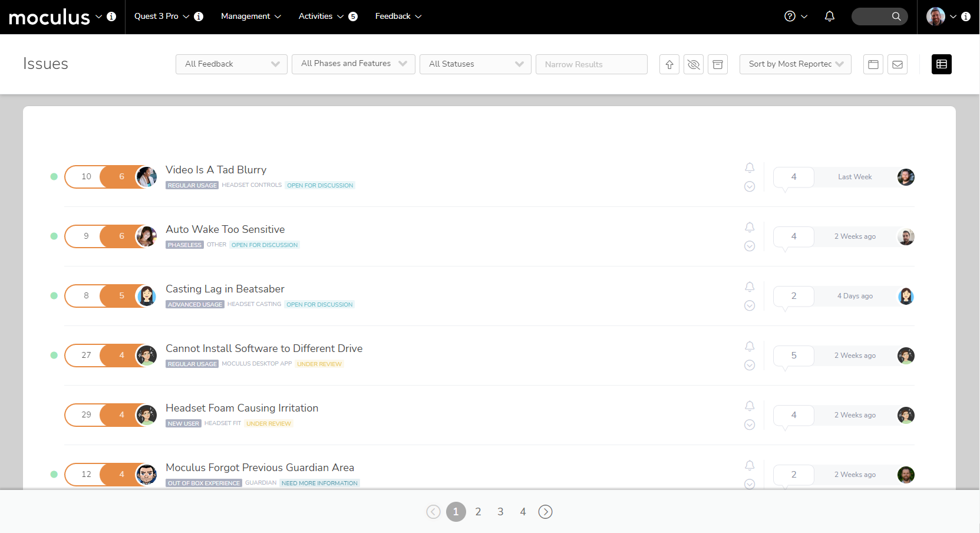
Task: Open the Auto Wake Too Sensitive issue
Action: (225, 229)
